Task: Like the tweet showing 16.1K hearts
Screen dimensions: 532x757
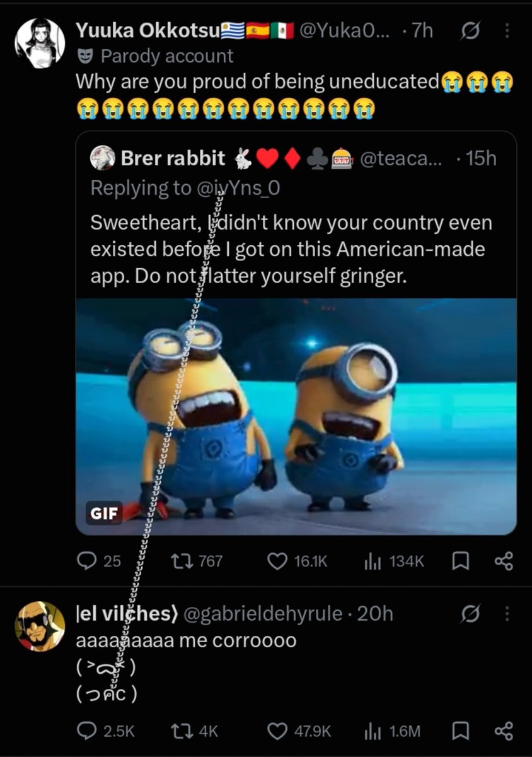Action: click(277, 560)
